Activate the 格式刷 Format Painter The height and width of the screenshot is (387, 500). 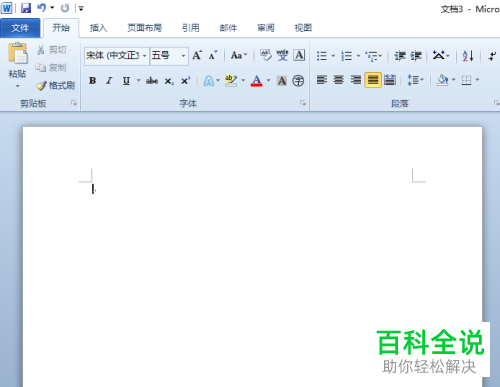tap(55, 86)
